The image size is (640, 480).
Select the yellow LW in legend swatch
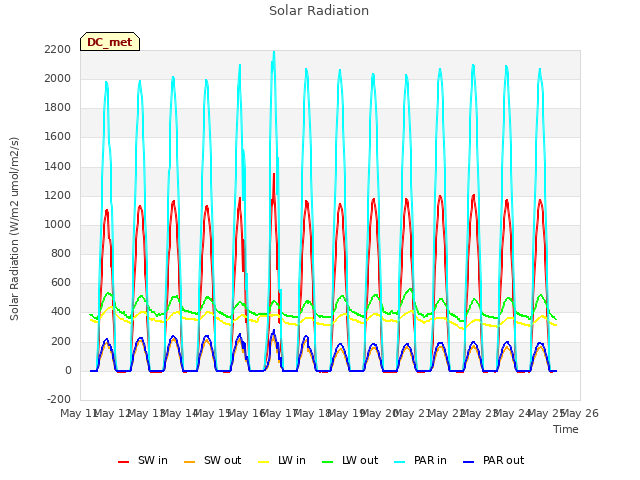coord(264,462)
